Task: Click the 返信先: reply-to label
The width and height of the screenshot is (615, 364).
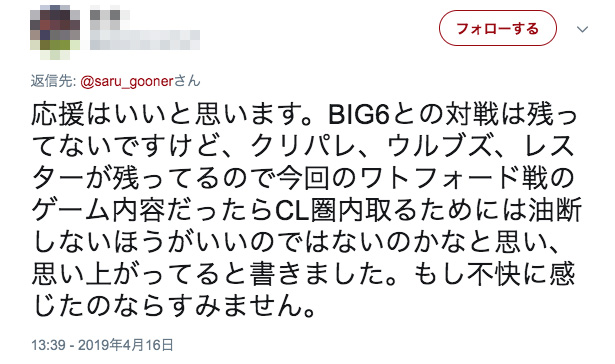Action: (54, 81)
